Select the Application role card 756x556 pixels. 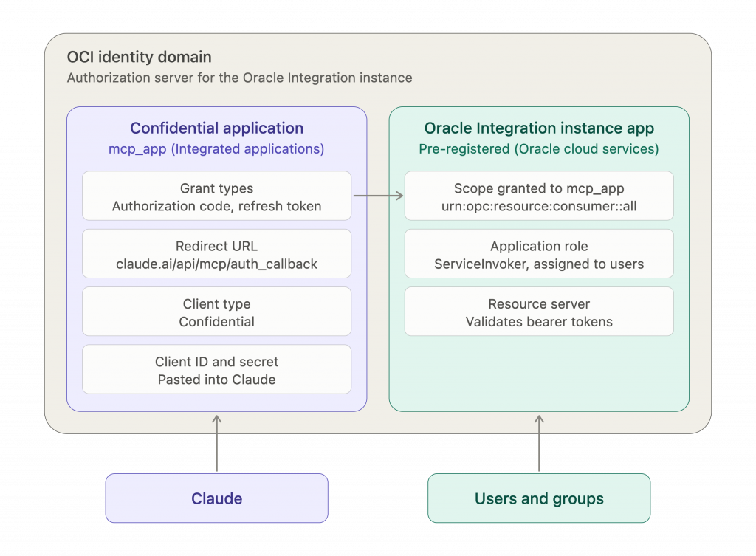click(538, 254)
